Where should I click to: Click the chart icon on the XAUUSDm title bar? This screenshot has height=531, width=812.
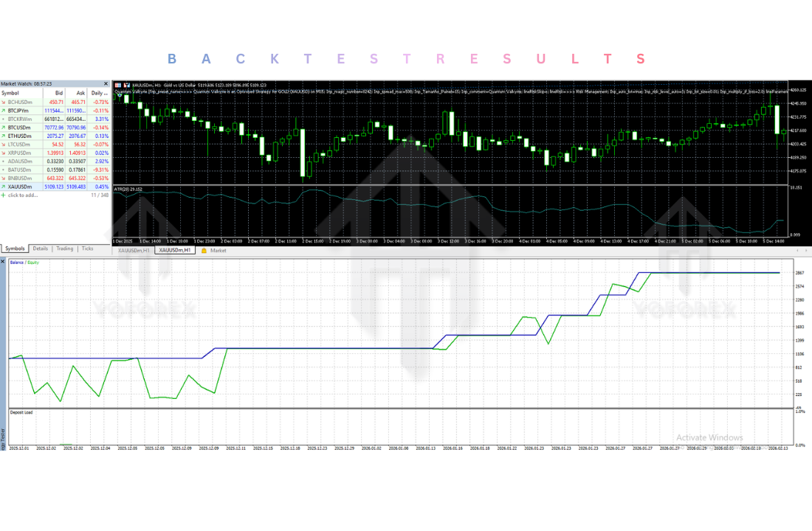coord(117,83)
